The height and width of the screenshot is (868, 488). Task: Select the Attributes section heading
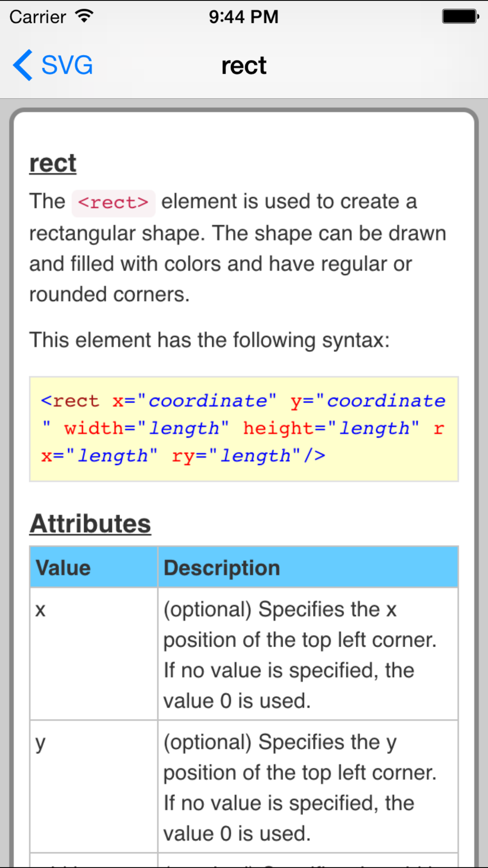(90, 524)
